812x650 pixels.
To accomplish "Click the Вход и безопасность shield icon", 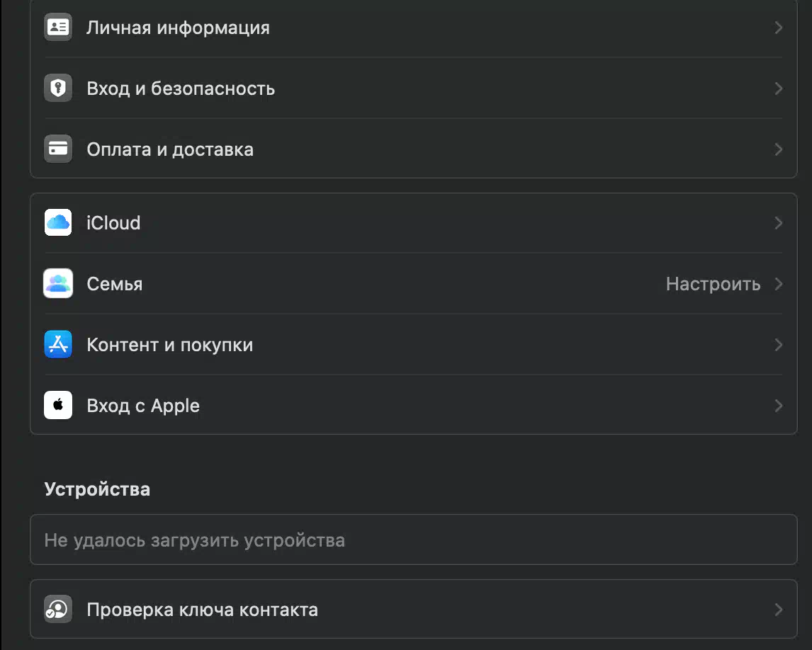I will pyautogui.click(x=58, y=88).
